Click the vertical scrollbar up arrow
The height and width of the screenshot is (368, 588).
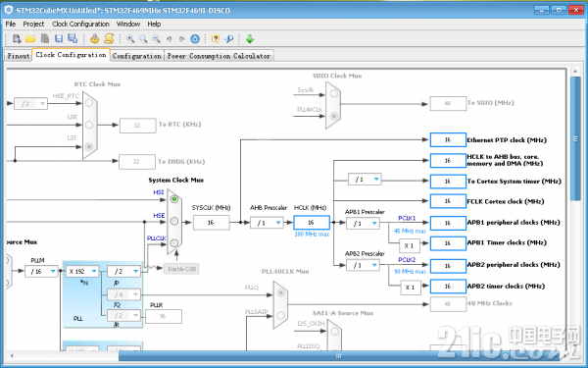(x=575, y=71)
